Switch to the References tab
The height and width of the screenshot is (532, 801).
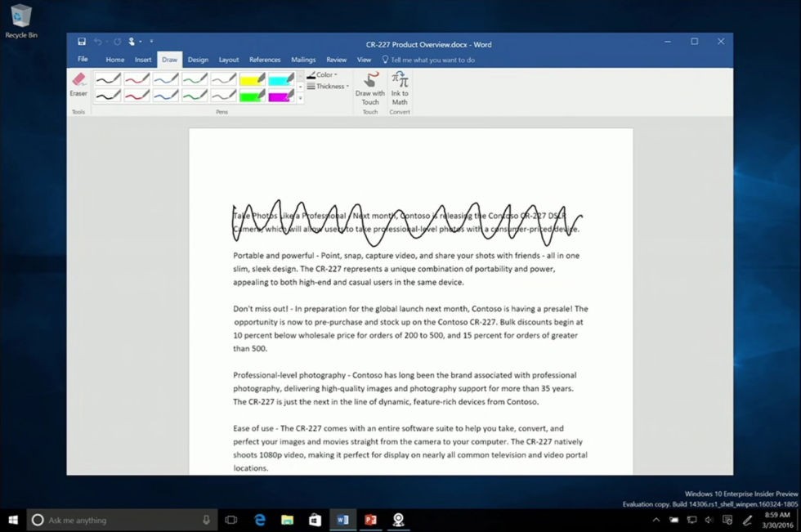(x=265, y=60)
